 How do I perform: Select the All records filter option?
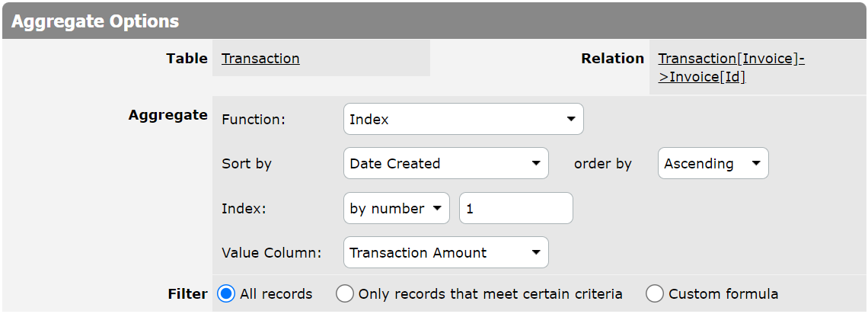pos(225,294)
